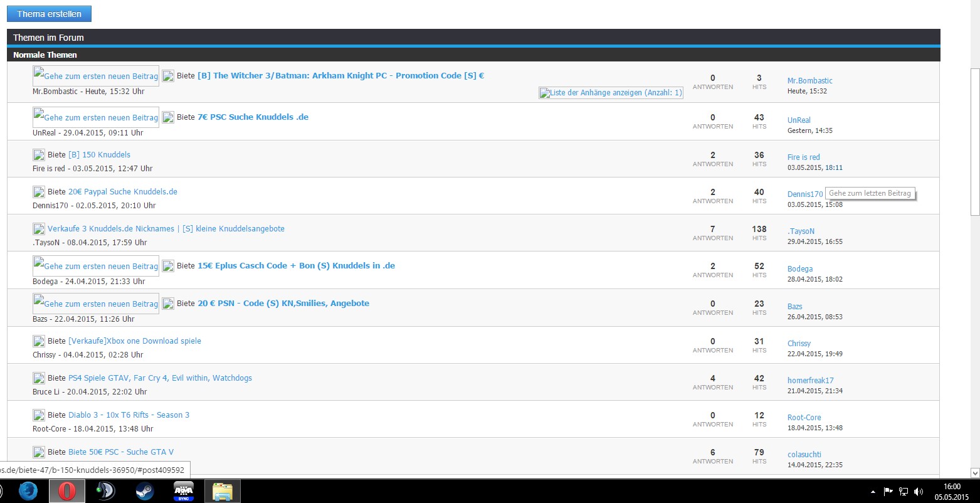Switch to Opera browser in taskbar

coord(66,491)
